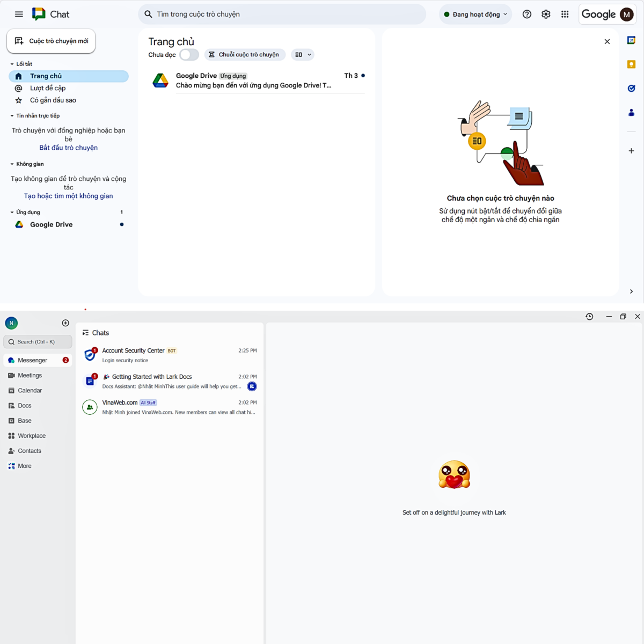Enable the Chưa đọc filter toggle
The height and width of the screenshot is (644, 644).
pyautogui.click(x=189, y=54)
